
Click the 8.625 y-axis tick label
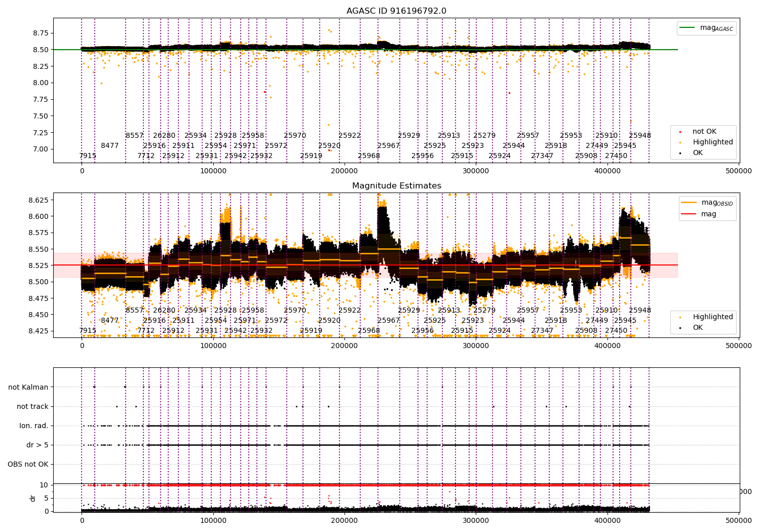point(39,200)
